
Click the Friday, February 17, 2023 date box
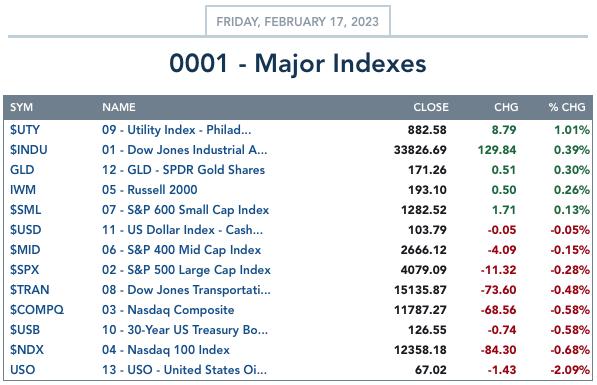point(298,21)
